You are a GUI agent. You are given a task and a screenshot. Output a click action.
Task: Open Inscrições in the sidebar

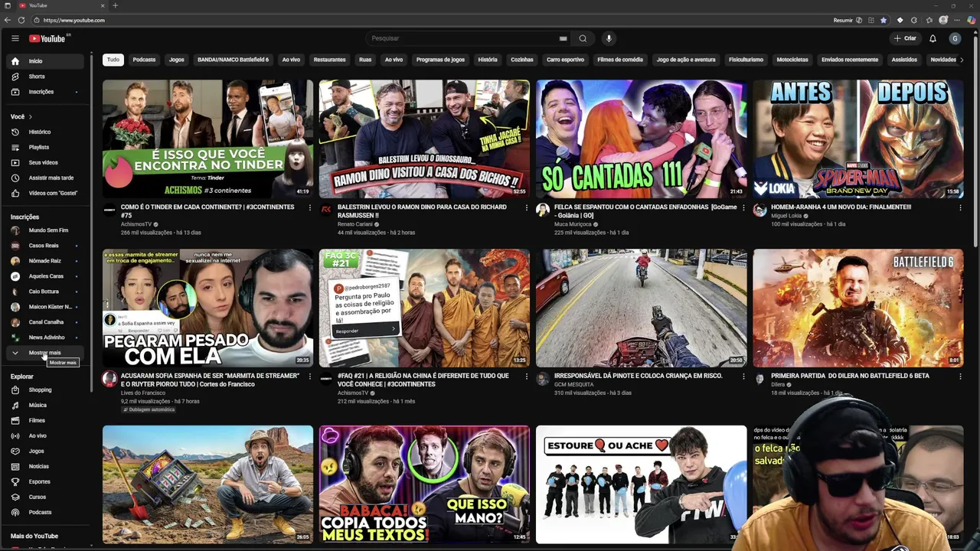[x=44, y=92]
